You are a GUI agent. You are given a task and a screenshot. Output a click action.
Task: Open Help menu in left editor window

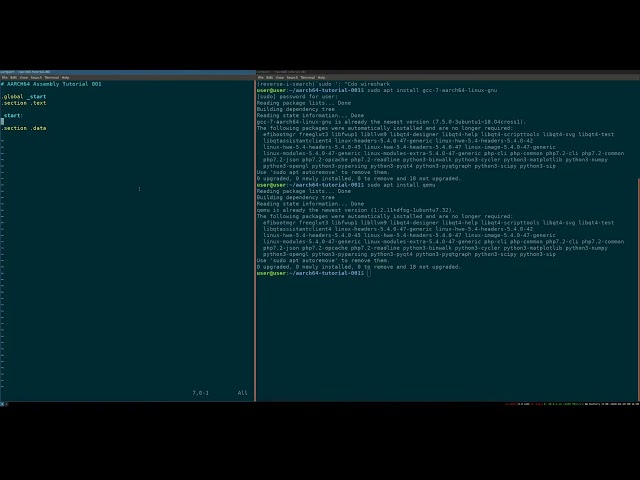point(65,77)
